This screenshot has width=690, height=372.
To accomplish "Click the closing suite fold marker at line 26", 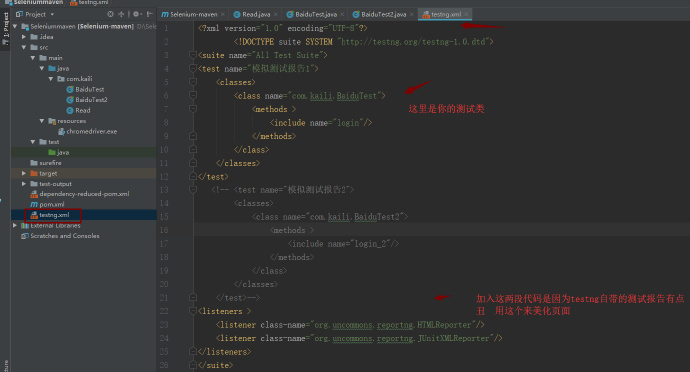I will coord(193,365).
